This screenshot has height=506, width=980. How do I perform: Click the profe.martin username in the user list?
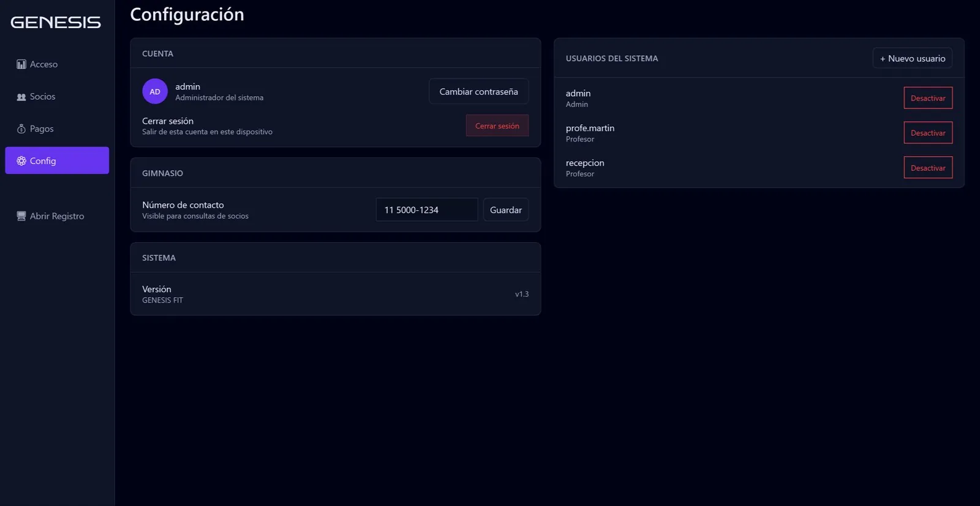pyautogui.click(x=590, y=128)
